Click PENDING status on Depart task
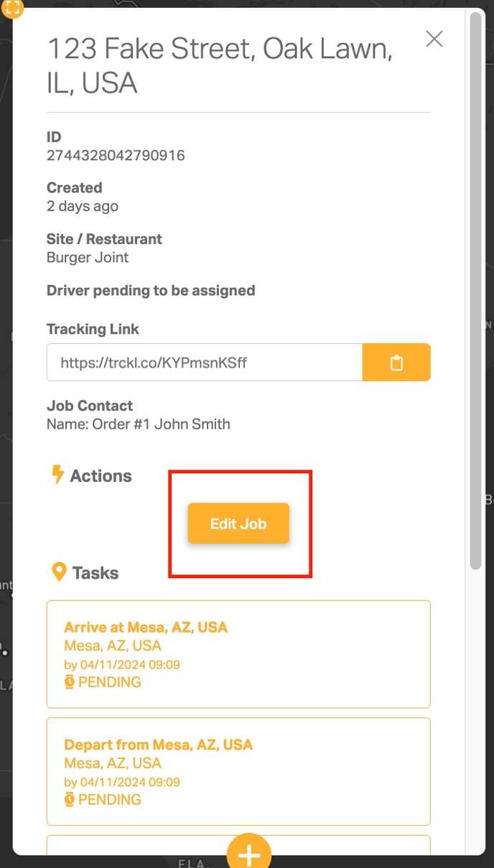 tap(109, 799)
